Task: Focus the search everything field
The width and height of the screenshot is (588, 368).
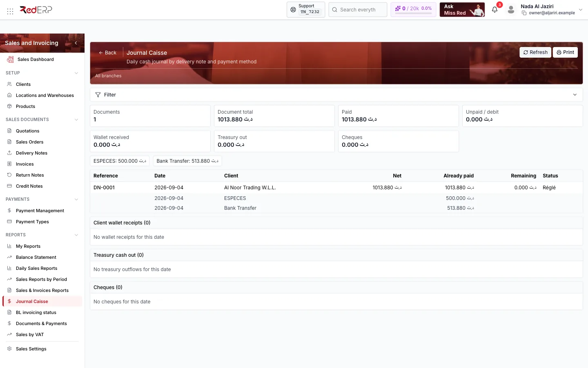Action: pos(358,10)
